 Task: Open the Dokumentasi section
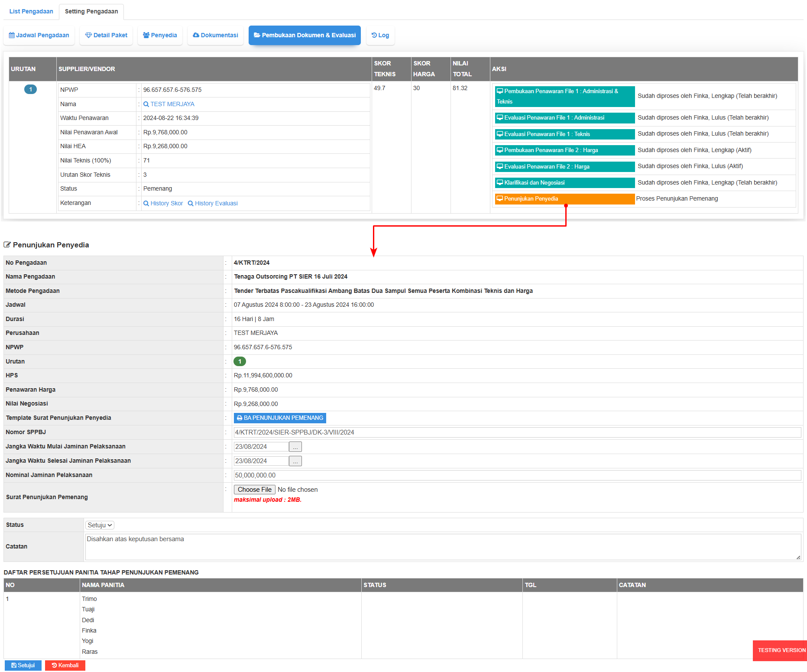(215, 35)
